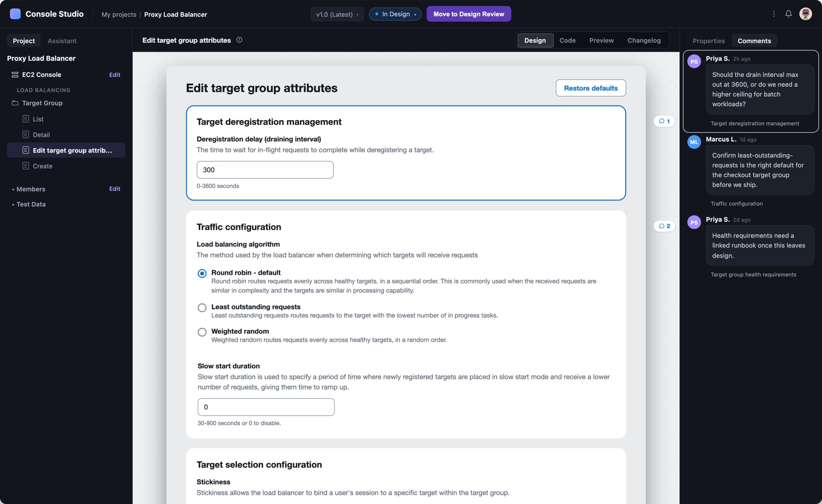Image resolution: width=822 pixels, height=504 pixels.
Task: Click the '0-3600 seconds' hint text
Action: click(218, 186)
